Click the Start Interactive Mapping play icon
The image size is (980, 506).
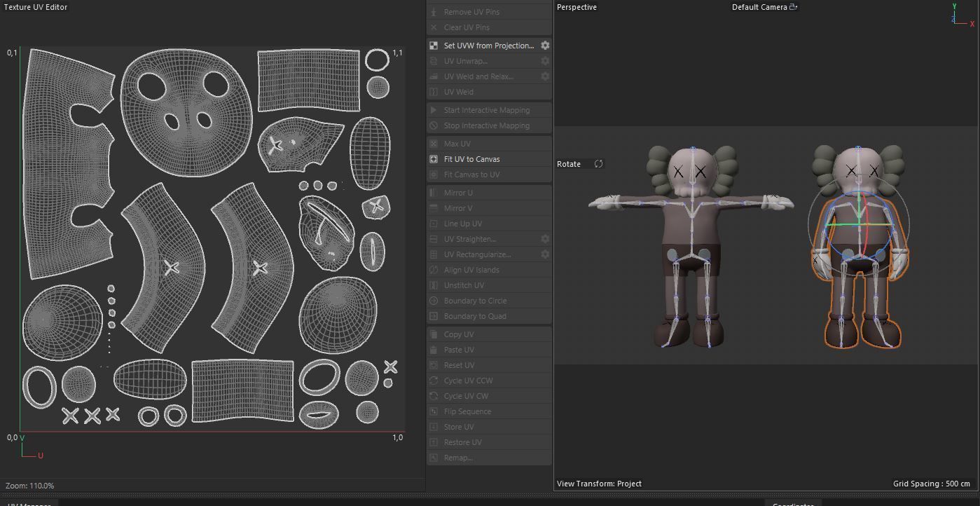[x=434, y=110]
